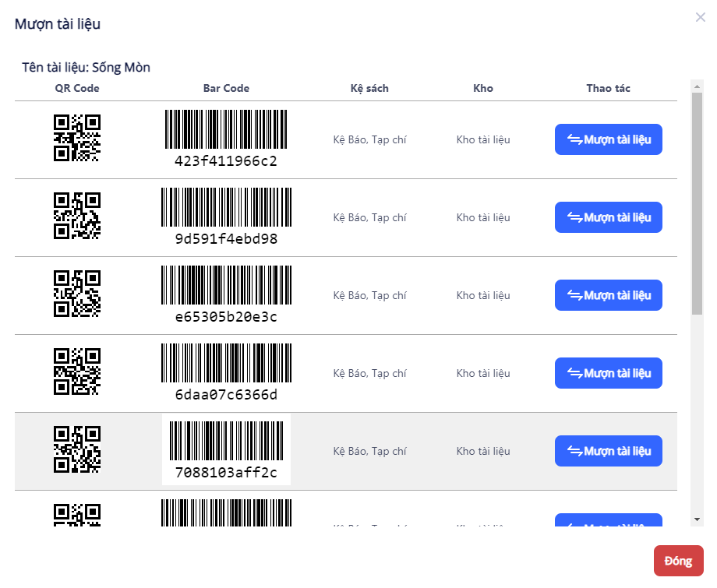Click the Bar Code column header
The height and width of the screenshot is (588, 717).
point(226,88)
